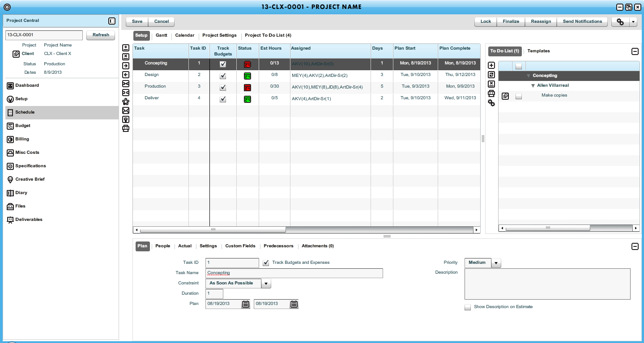Click the indent task right-arrow icon
Screen dimensions: 644x343
(x=126, y=66)
